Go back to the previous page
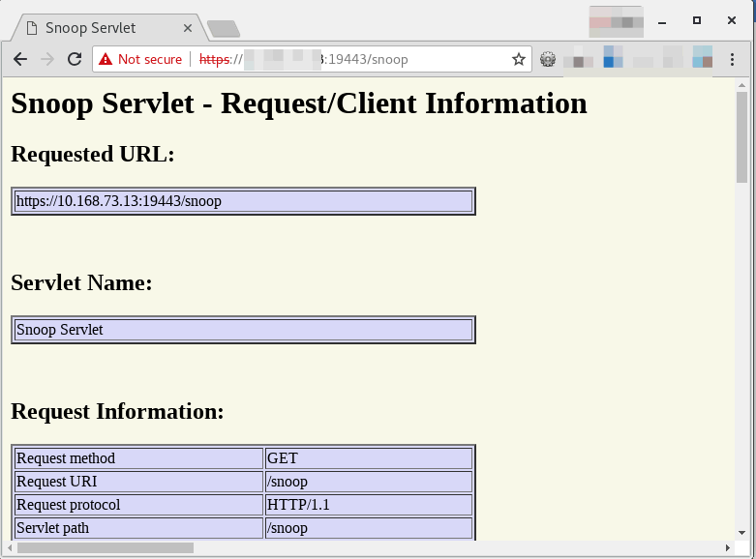This screenshot has height=559, width=756. tap(19, 59)
